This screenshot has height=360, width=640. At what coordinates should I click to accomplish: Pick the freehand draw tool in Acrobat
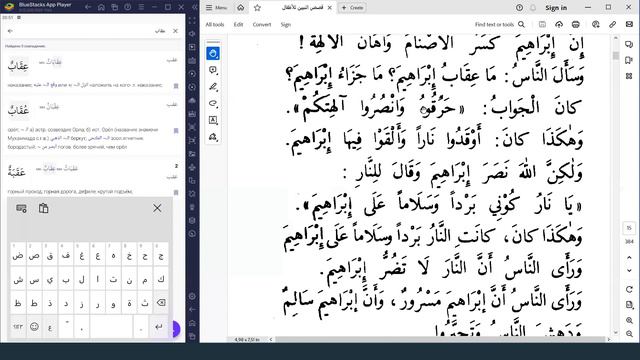(x=213, y=104)
